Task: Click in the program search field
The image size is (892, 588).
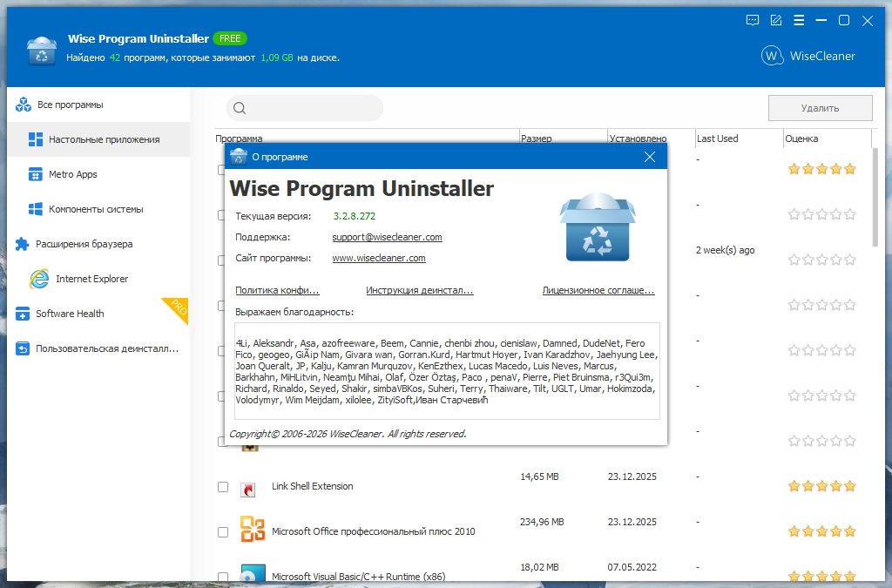Action: (304, 108)
